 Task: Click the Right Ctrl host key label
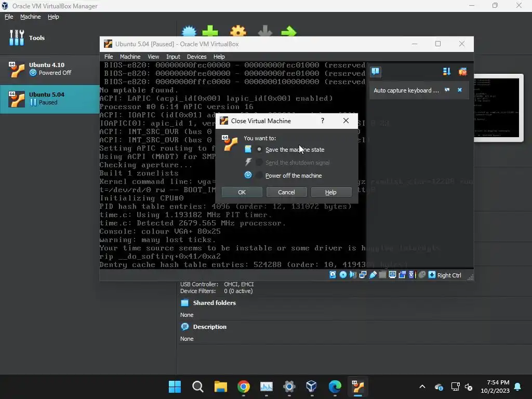point(449,275)
